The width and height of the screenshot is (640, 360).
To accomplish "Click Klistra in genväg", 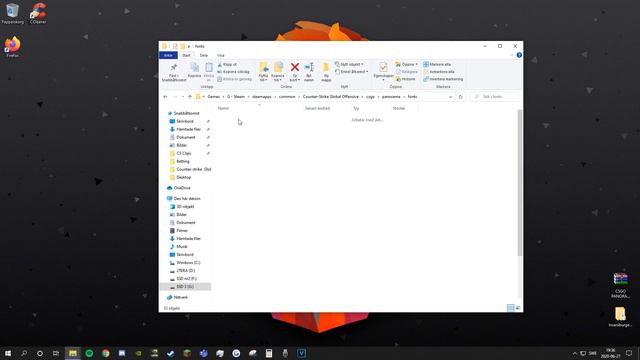I will point(235,79).
